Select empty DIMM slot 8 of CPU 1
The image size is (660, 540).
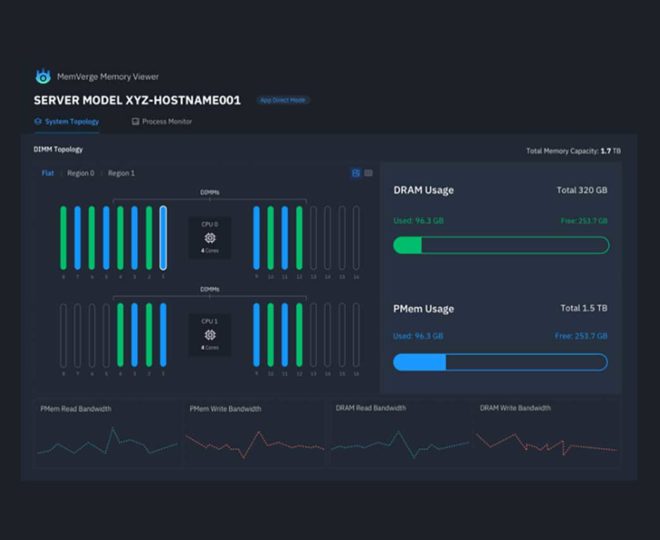[x=63, y=335]
